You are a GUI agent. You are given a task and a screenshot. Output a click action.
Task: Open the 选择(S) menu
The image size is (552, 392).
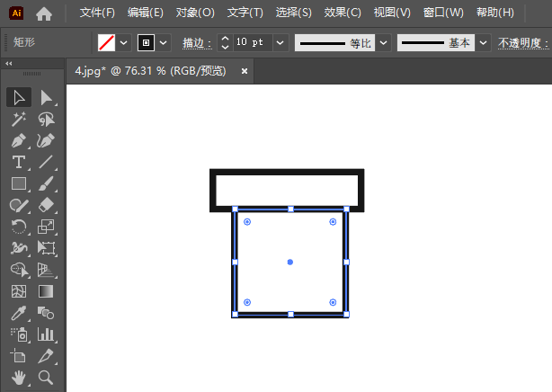click(294, 13)
